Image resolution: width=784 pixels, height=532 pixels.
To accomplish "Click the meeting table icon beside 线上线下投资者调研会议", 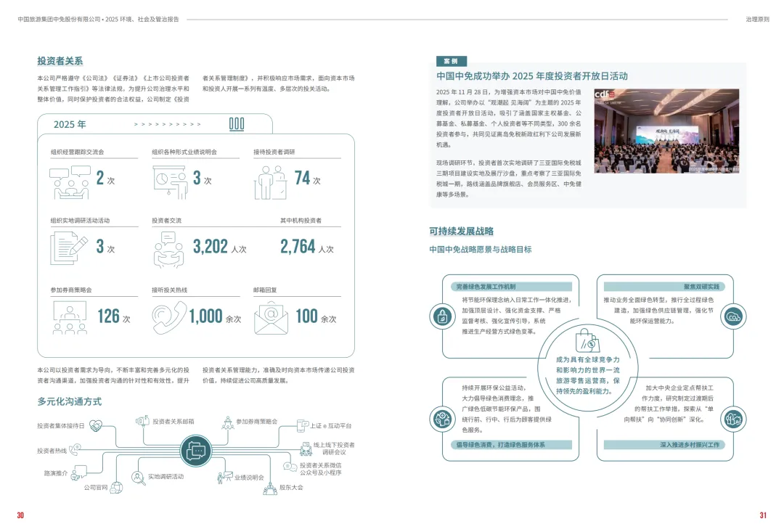I will (x=306, y=449).
